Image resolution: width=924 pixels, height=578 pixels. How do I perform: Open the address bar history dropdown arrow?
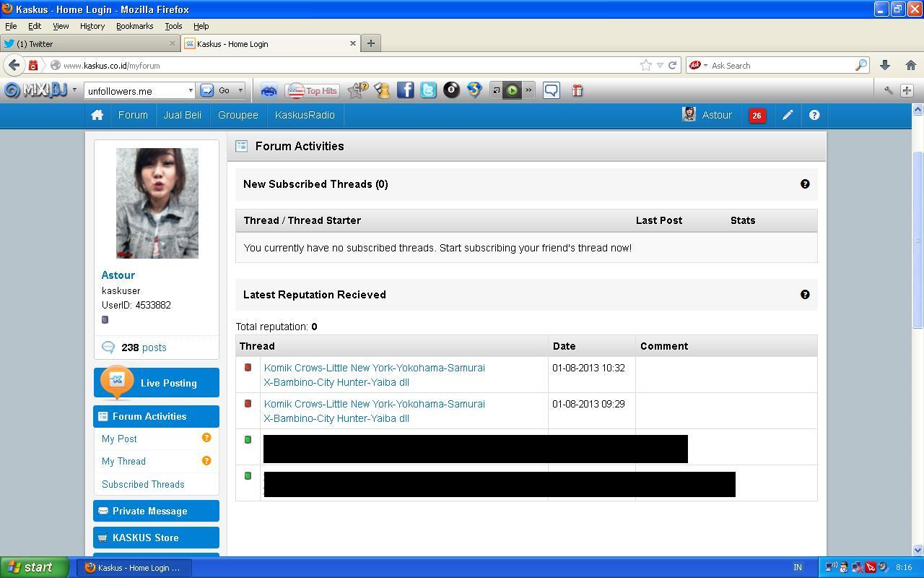[660, 65]
